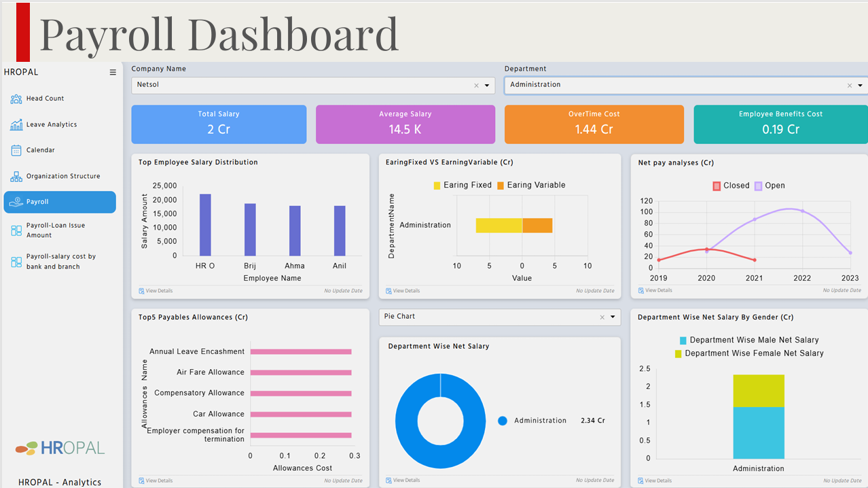Switch to the Payroll navigation entry
This screenshot has height=488, width=868.
(x=60, y=202)
